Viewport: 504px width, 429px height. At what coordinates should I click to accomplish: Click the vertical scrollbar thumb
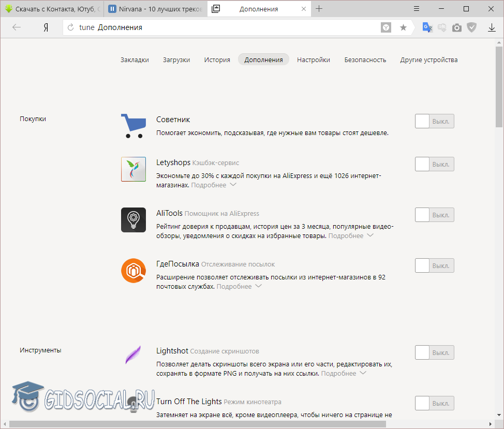click(x=499, y=87)
